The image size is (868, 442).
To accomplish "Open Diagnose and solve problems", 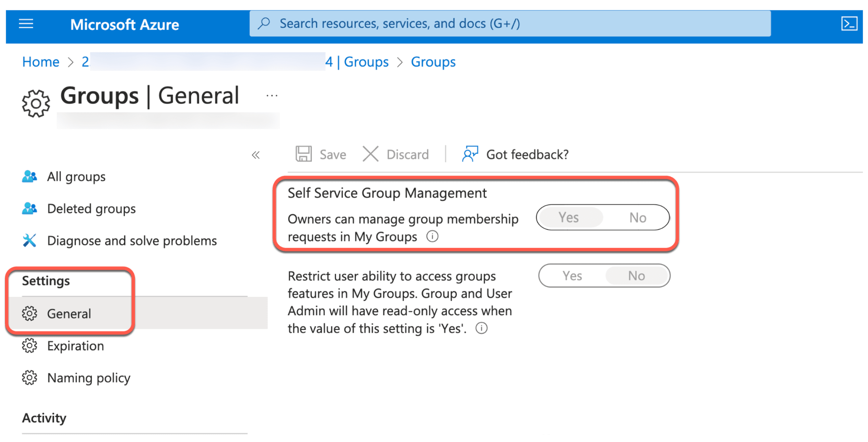I will coord(132,240).
